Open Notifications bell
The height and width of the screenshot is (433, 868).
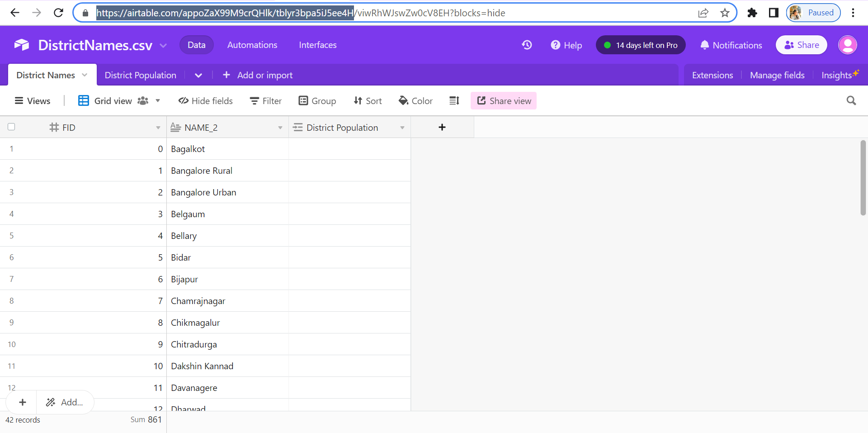coord(731,45)
